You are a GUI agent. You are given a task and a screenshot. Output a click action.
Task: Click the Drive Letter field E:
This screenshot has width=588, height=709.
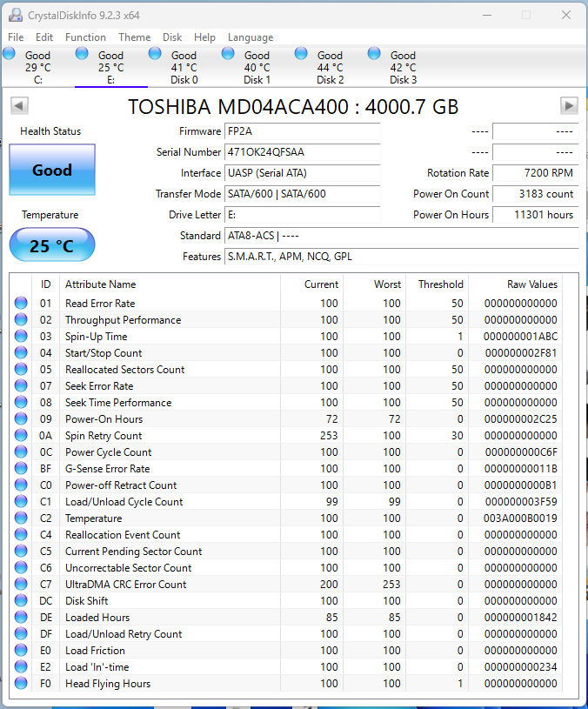302,214
